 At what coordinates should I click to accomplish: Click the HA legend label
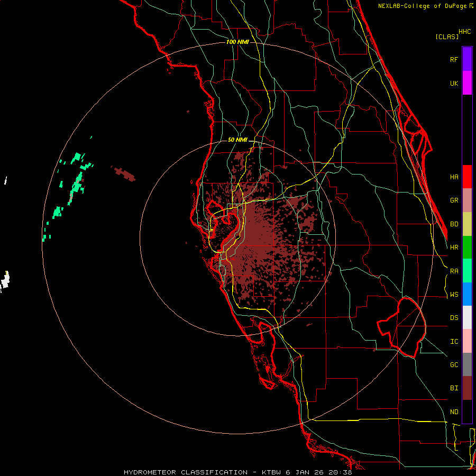pyautogui.click(x=454, y=177)
